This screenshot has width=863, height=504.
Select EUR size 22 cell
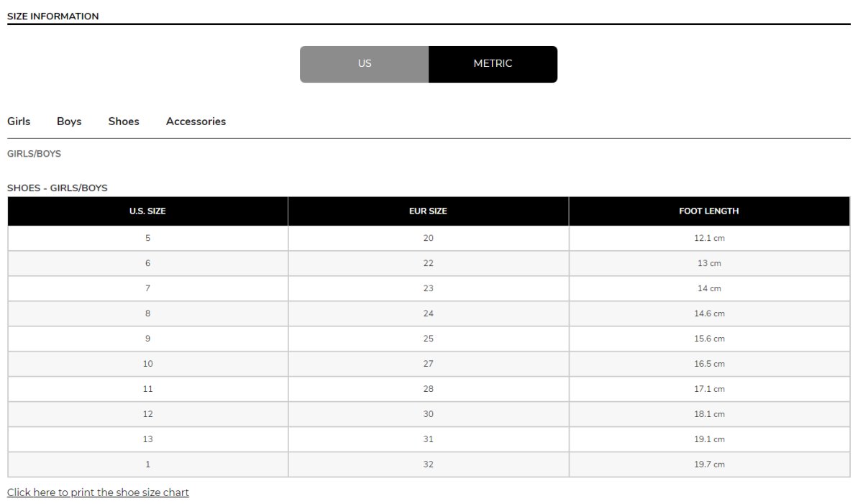pos(428,263)
